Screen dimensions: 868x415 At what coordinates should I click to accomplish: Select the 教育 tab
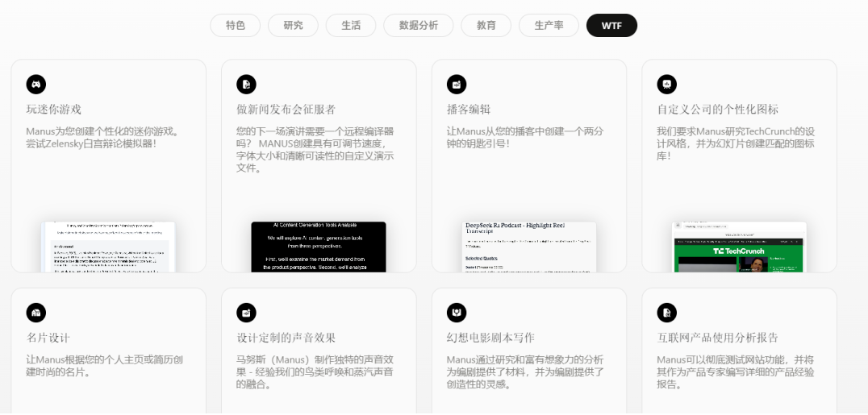(x=486, y=26)
